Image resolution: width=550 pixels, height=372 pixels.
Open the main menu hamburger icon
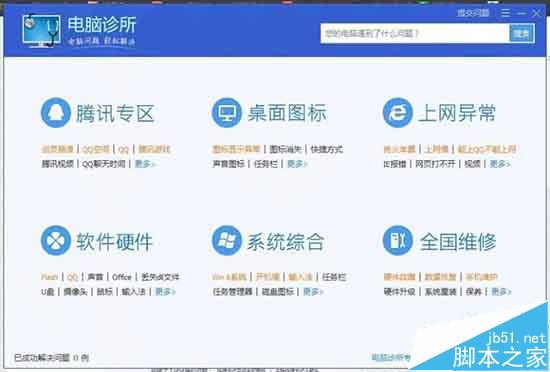coord(505,13)
